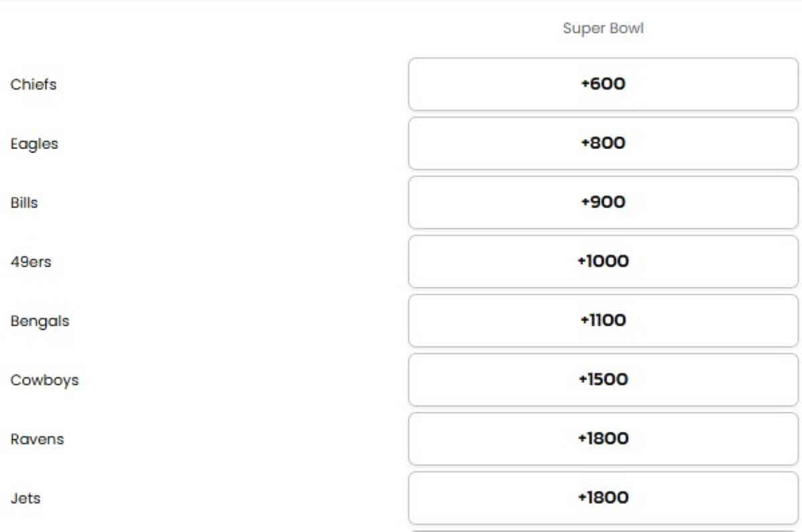The width and height of the screenshot is (802, 532).
Task: Pick the 49ers +1000 odds
Action: pyautogui.click(x=603, y=261)
